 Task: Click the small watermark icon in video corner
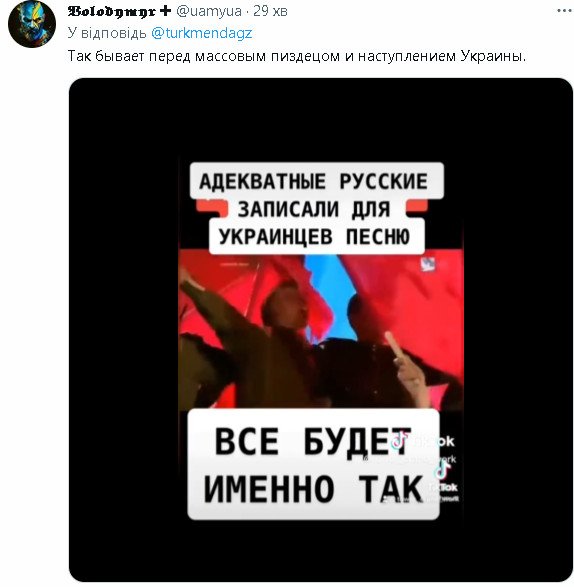(x=427, y=265)
